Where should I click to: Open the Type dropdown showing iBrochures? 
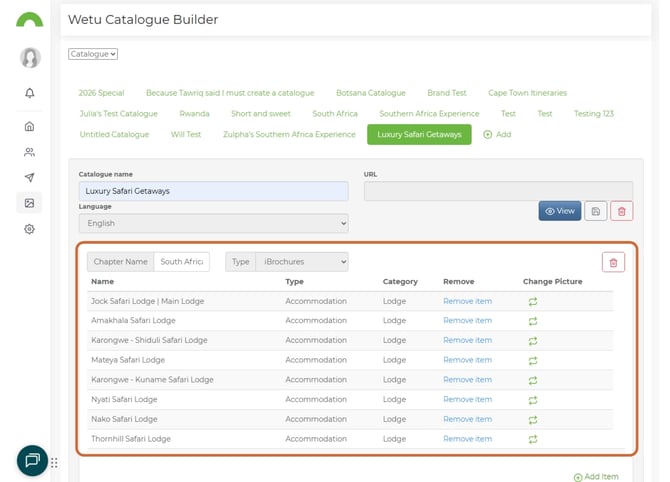301,262
